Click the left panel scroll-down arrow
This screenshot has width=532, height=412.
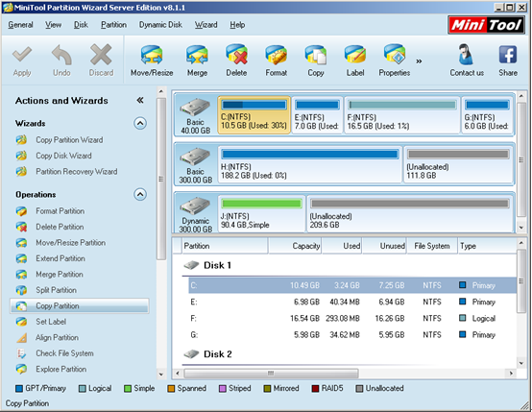[x=161, y=375]
